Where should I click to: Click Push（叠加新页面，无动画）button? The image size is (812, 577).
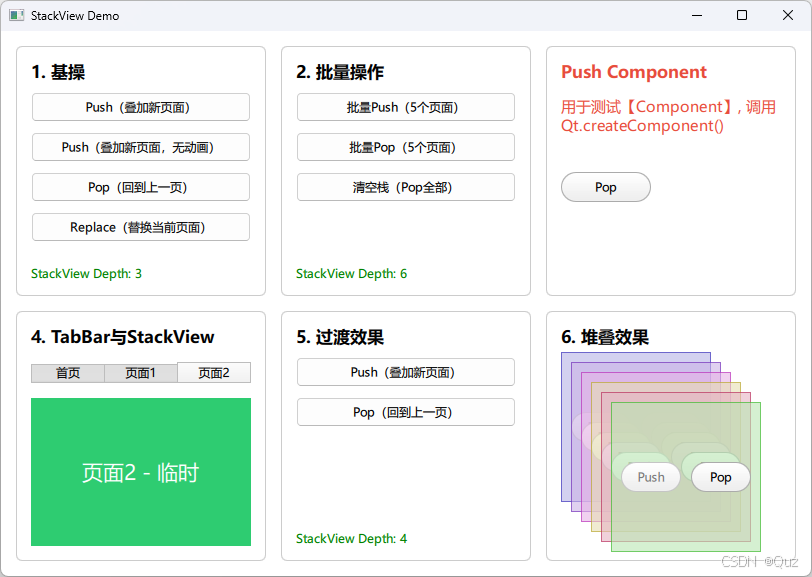(x=141, y=147)
